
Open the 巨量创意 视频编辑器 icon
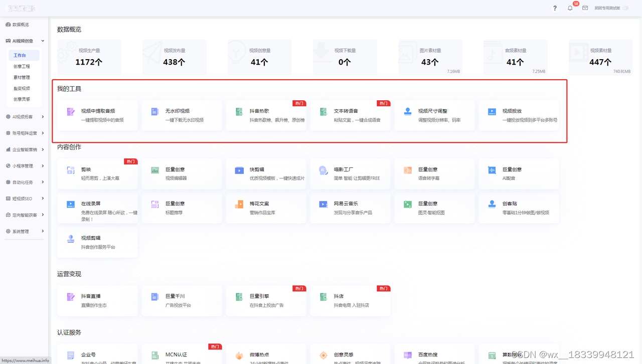click(x=155, y=170)
